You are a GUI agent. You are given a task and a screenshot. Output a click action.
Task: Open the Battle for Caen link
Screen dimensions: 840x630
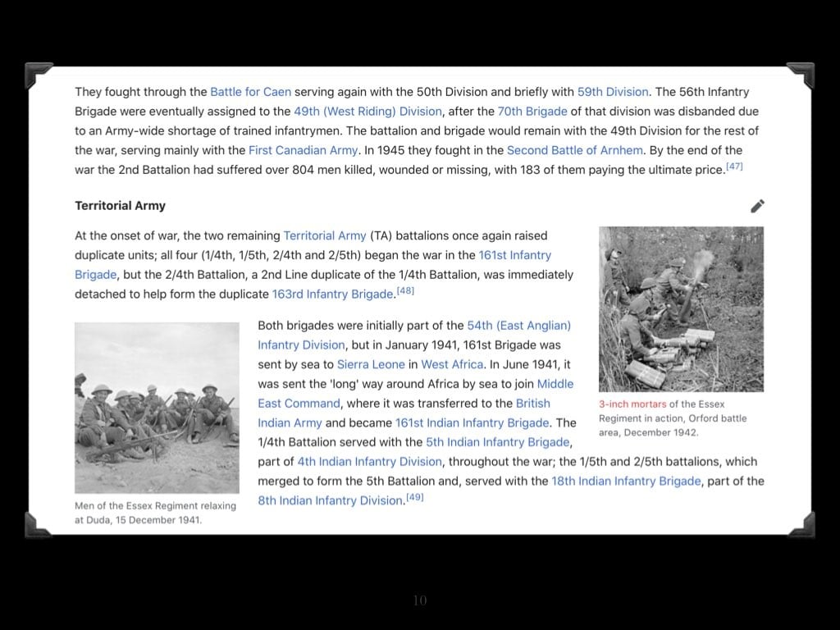click(x=250, y=92)
